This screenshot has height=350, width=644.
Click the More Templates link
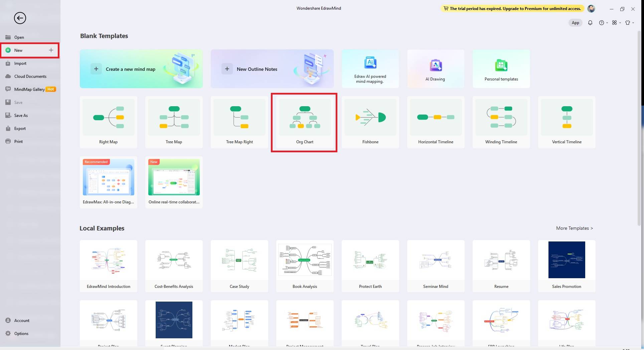click(575, 228)
